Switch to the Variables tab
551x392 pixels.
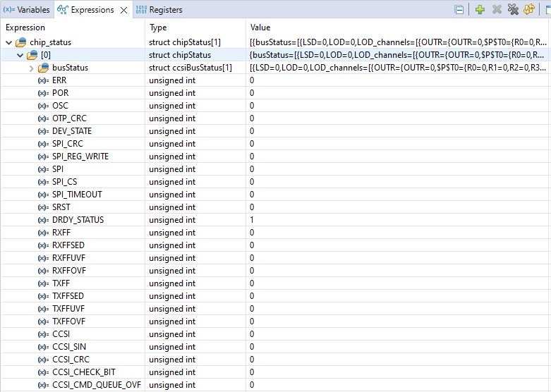point(27,10)
